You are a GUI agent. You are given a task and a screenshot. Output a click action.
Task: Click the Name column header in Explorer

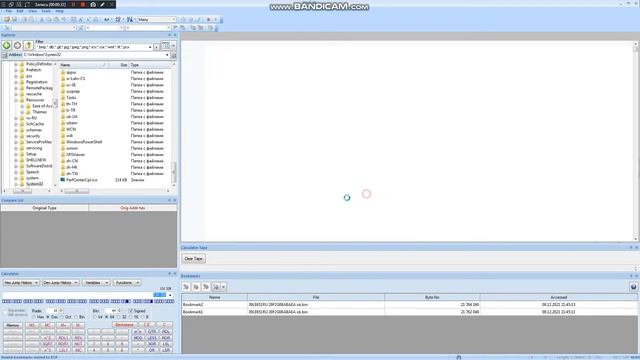(x=84, y=65)
